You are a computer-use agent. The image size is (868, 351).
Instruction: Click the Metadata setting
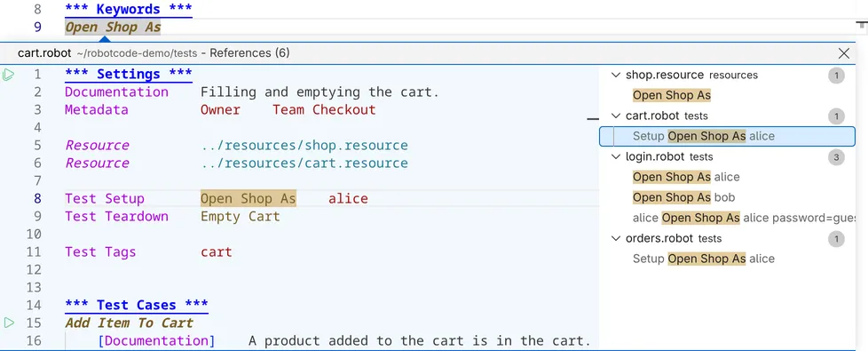(97, 110)
